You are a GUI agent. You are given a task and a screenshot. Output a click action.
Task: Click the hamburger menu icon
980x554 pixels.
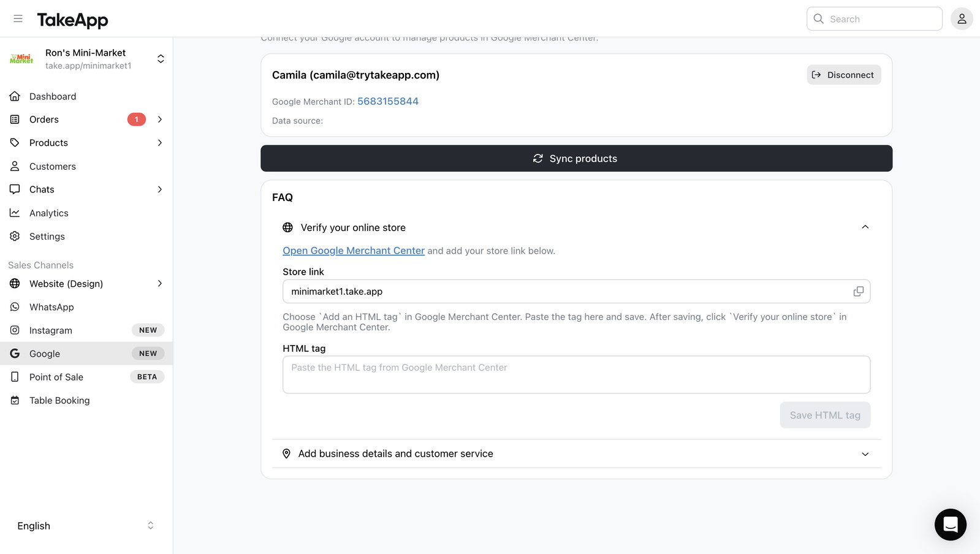point(18,19)
